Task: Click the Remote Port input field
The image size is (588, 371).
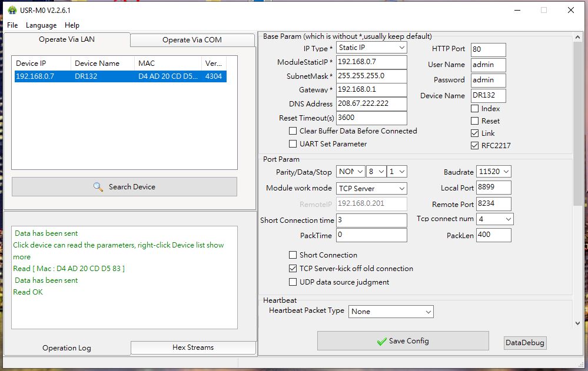Action: [x=493, y=204]
